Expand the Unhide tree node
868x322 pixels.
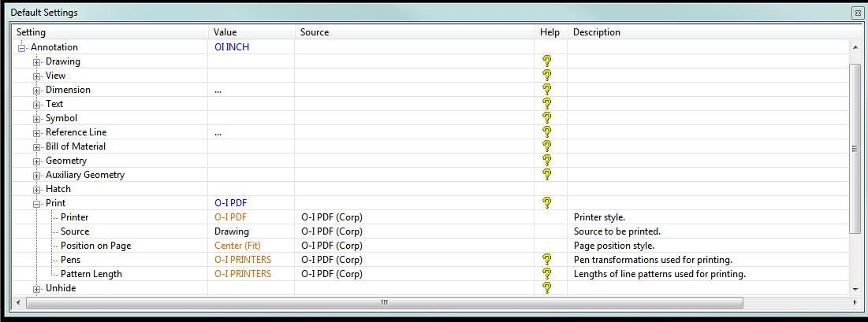click(36, 289)
